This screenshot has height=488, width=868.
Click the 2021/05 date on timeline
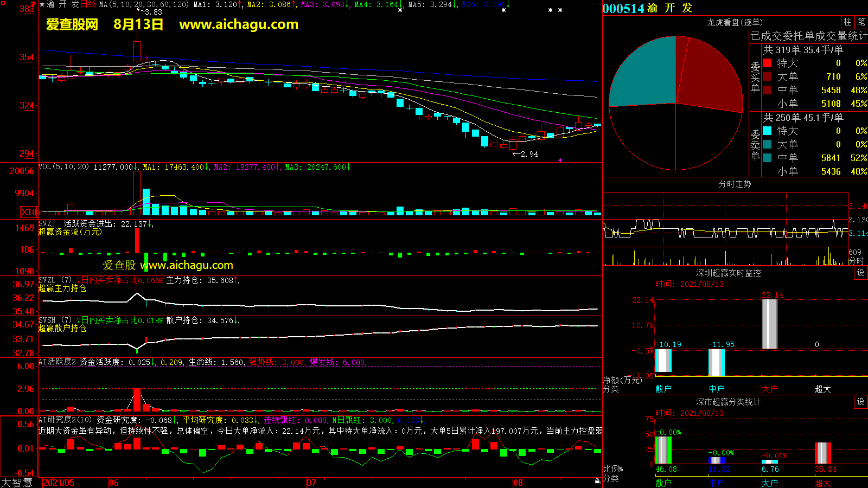(x=59, y=483)
